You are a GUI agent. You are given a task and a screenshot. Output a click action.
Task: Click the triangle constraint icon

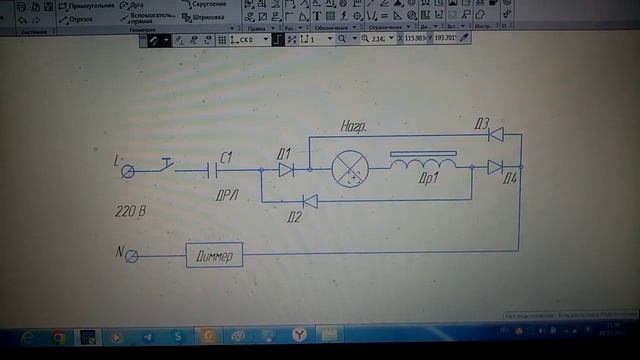tap(398, 16)
